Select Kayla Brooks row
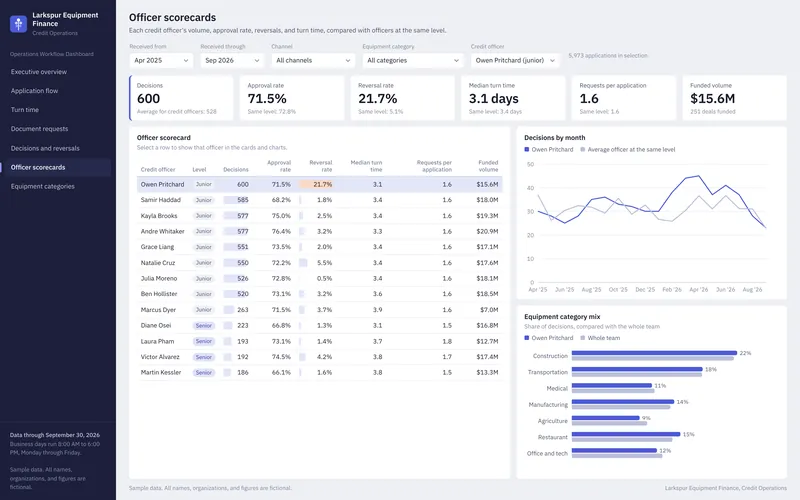 coord(319,216)
